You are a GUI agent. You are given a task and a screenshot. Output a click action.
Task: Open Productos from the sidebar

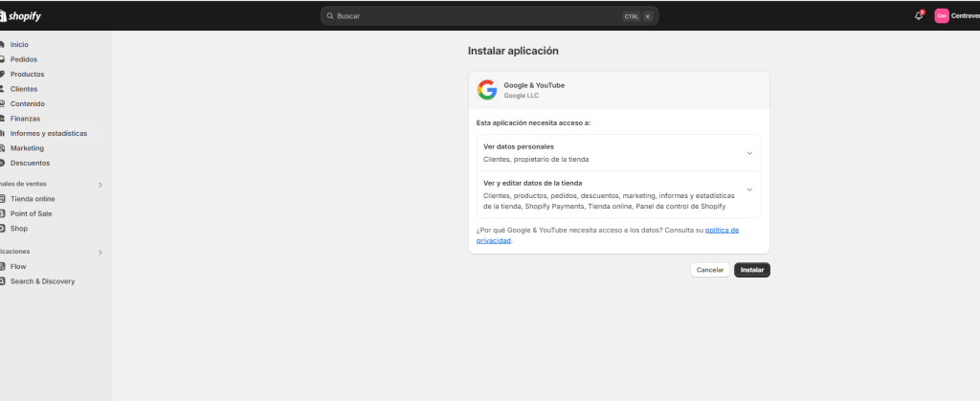point(27,74)
